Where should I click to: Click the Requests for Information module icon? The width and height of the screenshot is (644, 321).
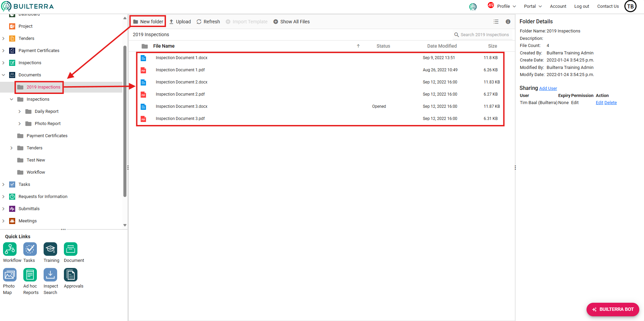coord(12,197)
